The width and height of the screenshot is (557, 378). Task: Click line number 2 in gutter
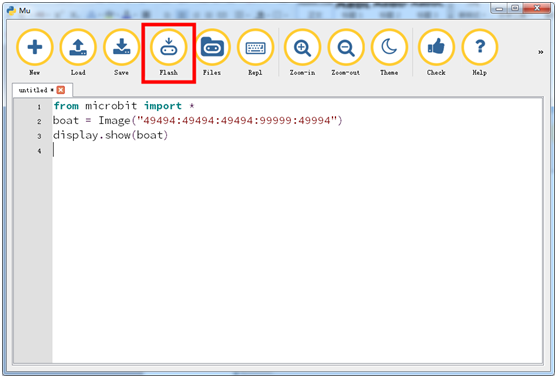pos(39,122)
